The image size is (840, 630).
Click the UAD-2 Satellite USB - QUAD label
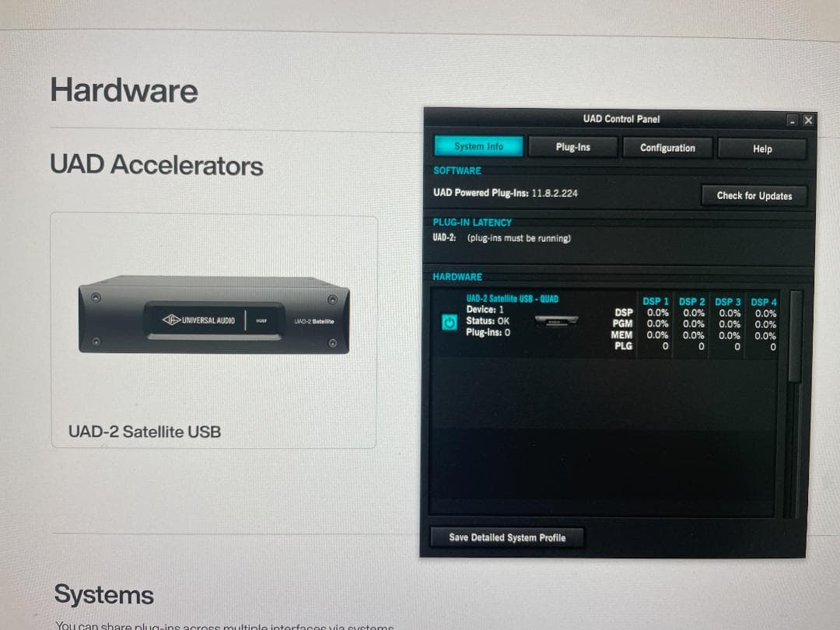click(x=512, y=299)
